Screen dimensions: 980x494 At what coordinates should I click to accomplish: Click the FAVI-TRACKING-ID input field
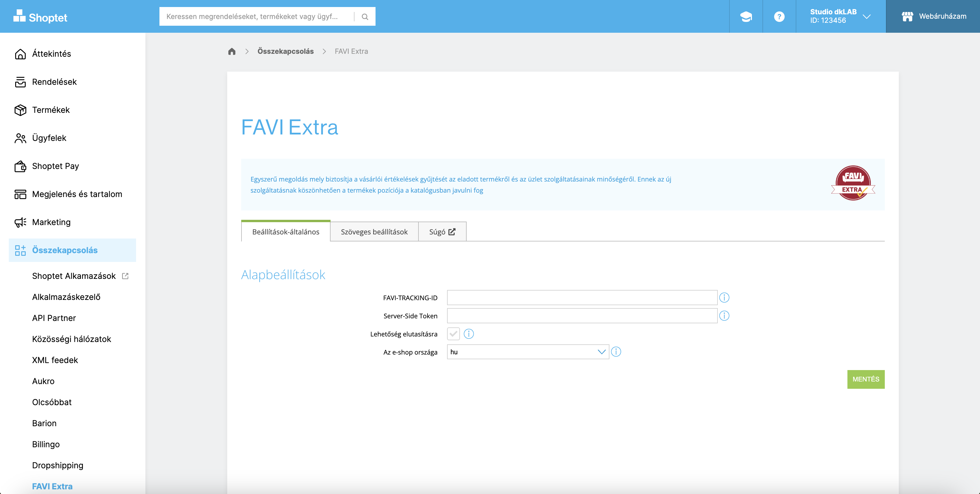[x=582, y=298]
